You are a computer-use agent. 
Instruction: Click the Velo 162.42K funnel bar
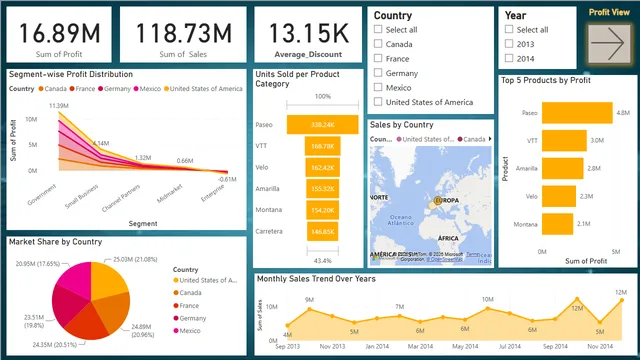pos(322,167)
